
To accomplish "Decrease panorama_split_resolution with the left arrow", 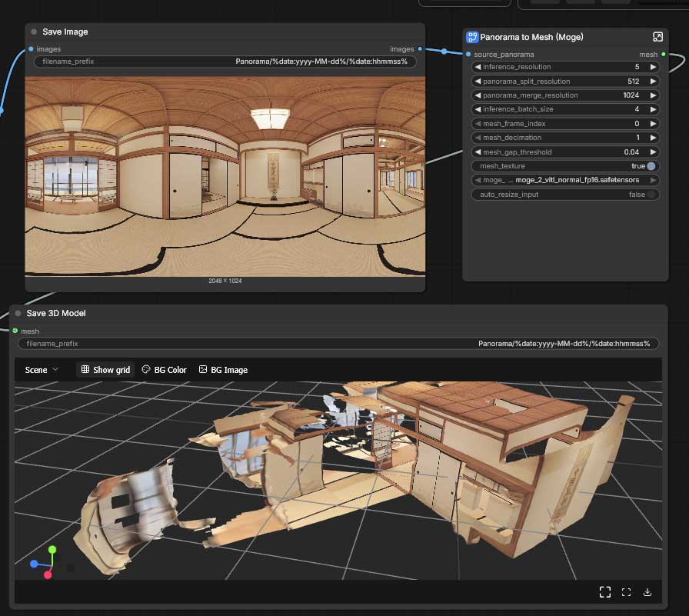I will tap(478, 82).
